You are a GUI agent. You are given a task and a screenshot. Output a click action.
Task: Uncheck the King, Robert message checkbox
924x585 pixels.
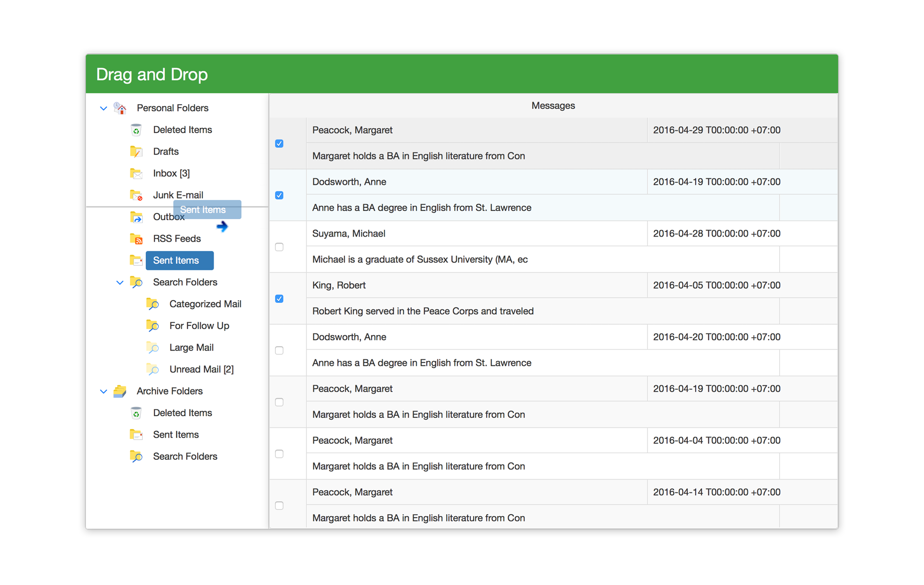pyautogui.click(x=279, y=299)
